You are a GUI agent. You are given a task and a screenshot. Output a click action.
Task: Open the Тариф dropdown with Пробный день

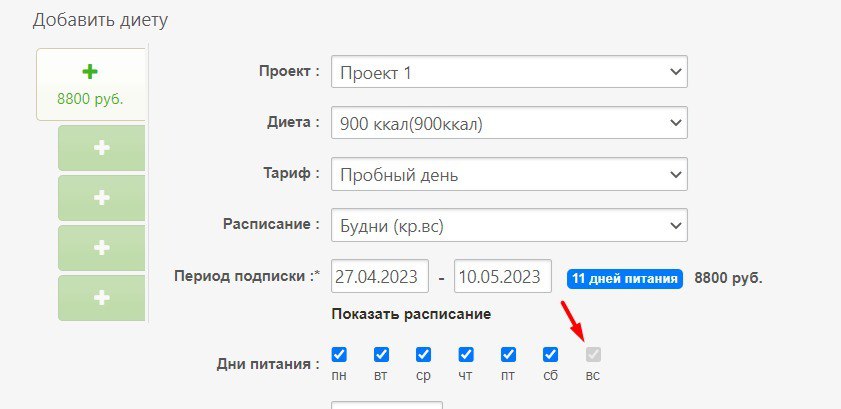508,174
